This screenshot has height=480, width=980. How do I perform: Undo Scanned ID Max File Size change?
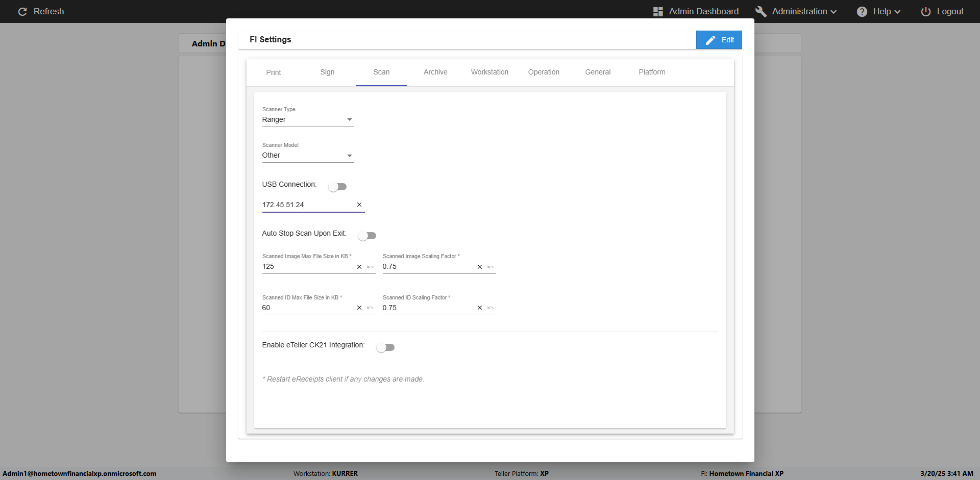tap(370, 308)
